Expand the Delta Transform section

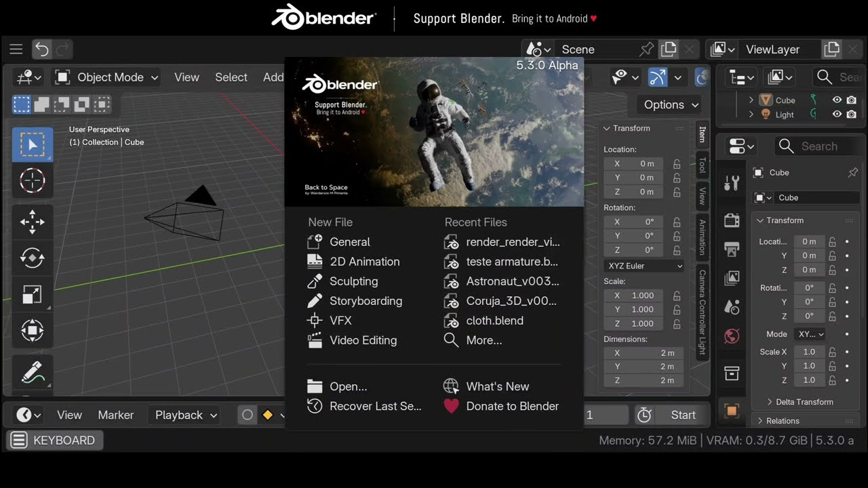tap(800, 402)
